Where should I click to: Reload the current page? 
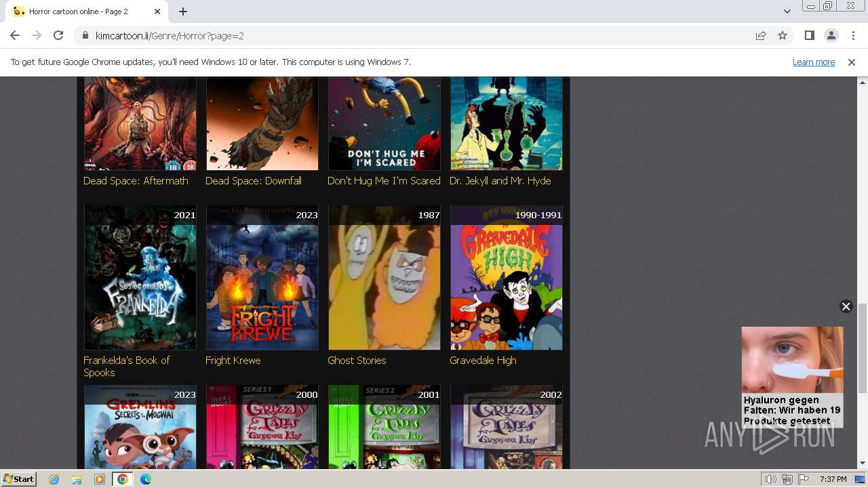[x=58, y=35]
